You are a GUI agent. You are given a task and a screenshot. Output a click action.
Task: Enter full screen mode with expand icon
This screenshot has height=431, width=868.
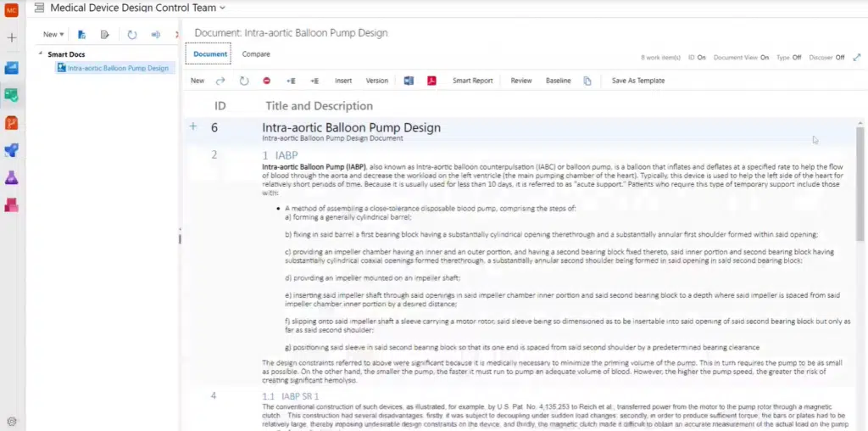[x=856, y=57]
